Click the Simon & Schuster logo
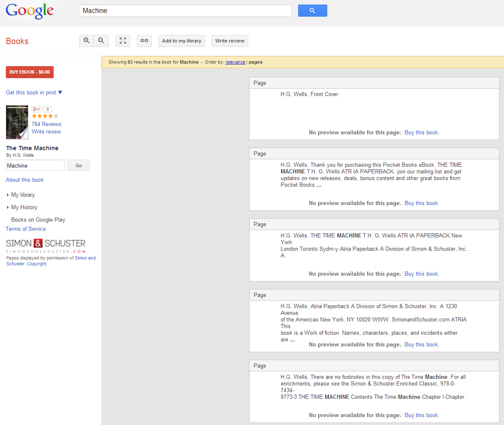The image size is (504, 425). point(46,245)
